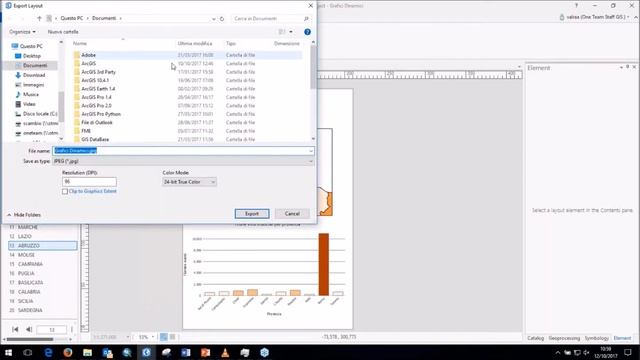Switch to Geoprocessing pane tab
640x360 pixels.
coord(564,338)
